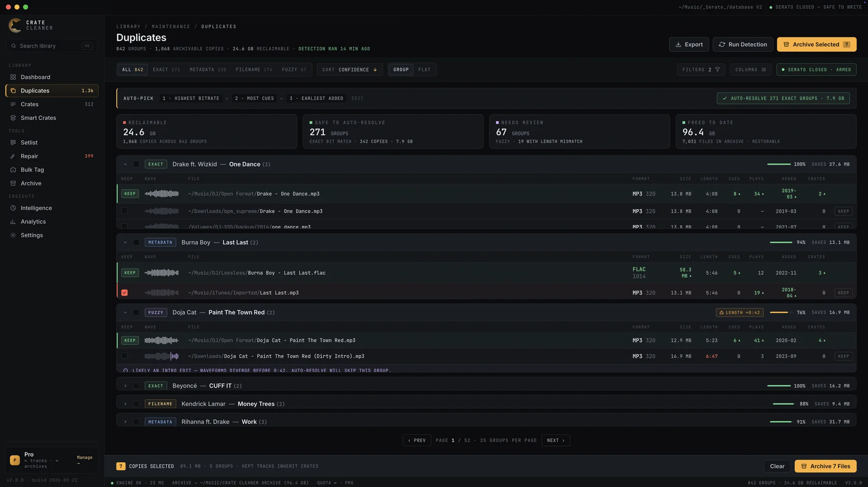868x487 pixels.
Task: Open Settings via the gear icon
Action: tap(13, 235)
